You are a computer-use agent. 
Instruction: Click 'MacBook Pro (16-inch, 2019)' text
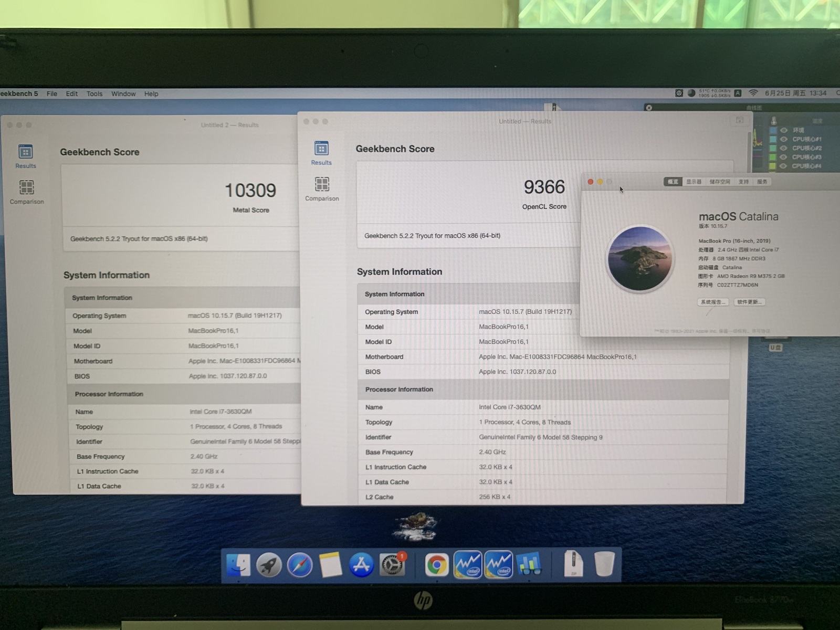(734, 241)
